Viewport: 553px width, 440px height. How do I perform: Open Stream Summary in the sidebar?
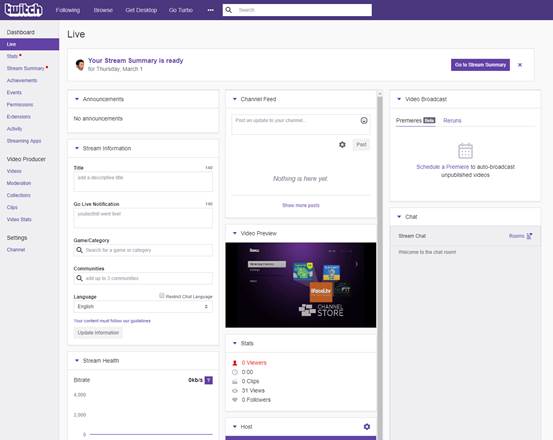25,68
